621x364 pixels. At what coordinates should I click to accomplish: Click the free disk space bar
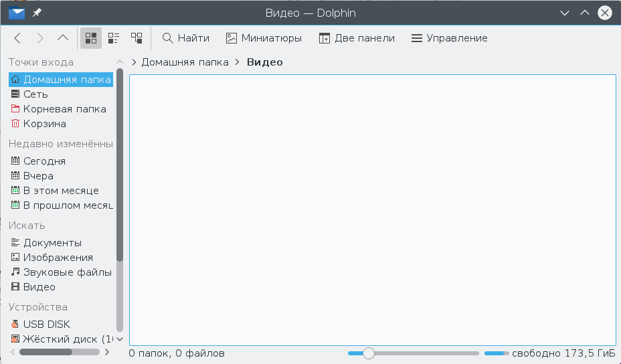click(497, 353)
